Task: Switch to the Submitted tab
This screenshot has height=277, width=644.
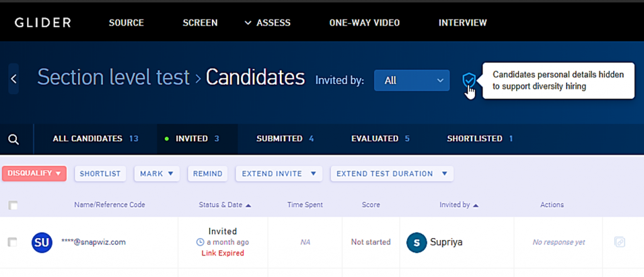Action: point(285,139)
